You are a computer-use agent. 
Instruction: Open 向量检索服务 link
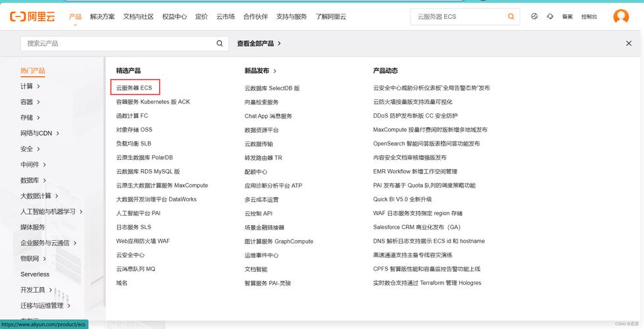[262, 102]
